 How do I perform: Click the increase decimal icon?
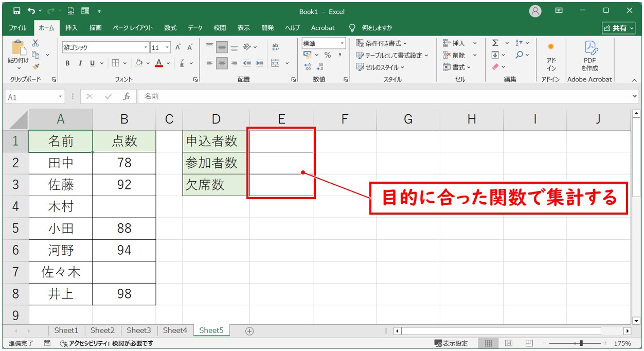(x=307, y=66)
